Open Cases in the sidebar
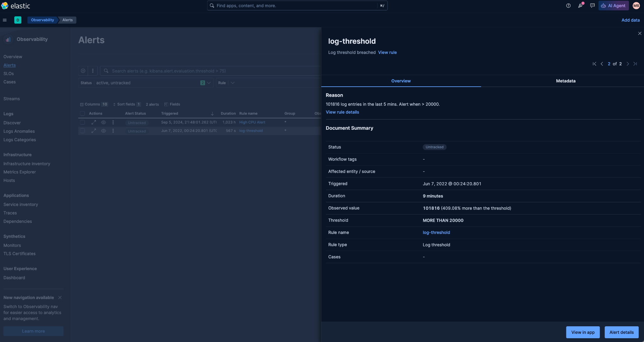The height and width of the screenshot is (342, 644). pyautogui.click(x=9, y=82)
